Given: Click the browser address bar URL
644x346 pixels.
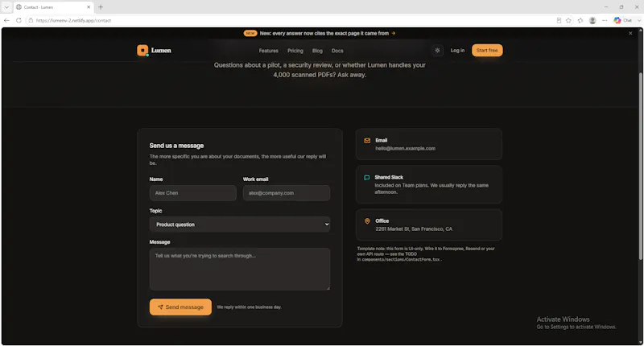Looking at the screenshot, I should point(73,20).
